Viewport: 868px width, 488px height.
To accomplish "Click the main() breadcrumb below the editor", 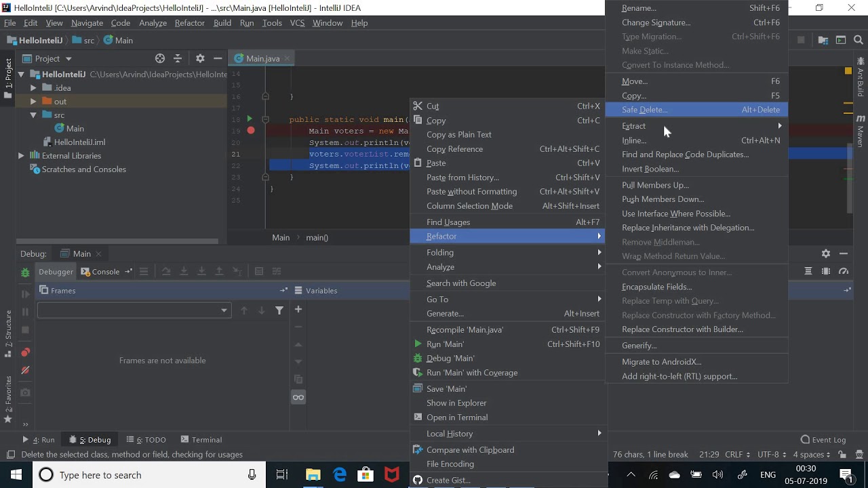I will pos(317,237).
